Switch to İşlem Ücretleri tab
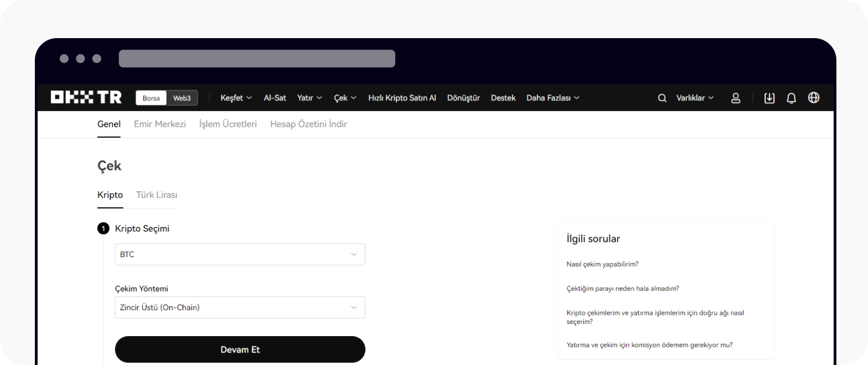The width and height of the screenshot is (868, 365). coord(228,124)
